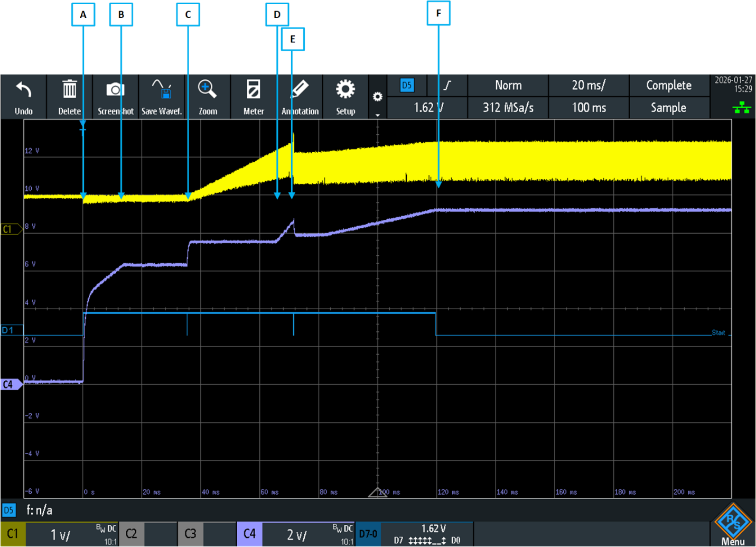Select the C4 channel tab
The width and height of the screenshot is (756, 547).
[249, 534]
